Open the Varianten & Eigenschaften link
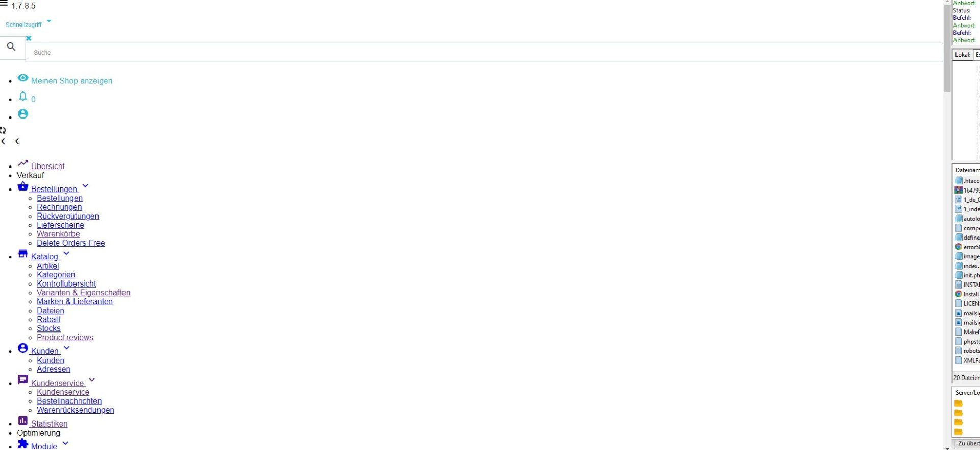The image size is (980, 450). coord(83,293)
